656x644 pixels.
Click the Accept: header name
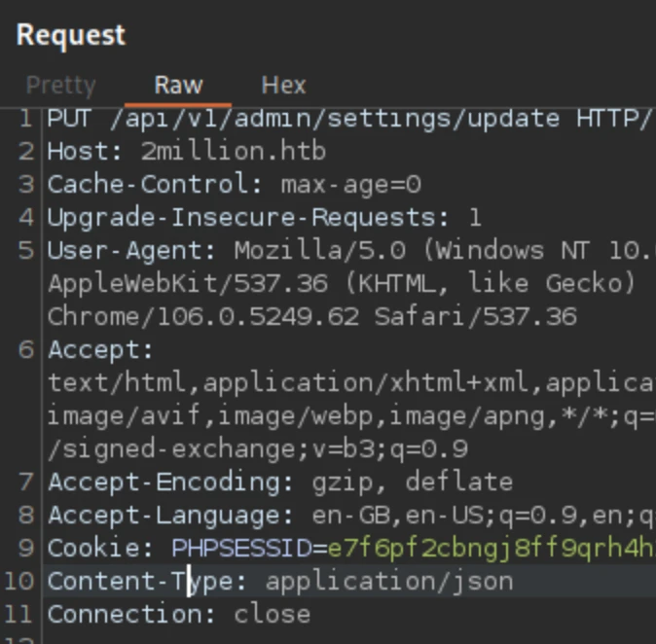[x=100, y=349]
